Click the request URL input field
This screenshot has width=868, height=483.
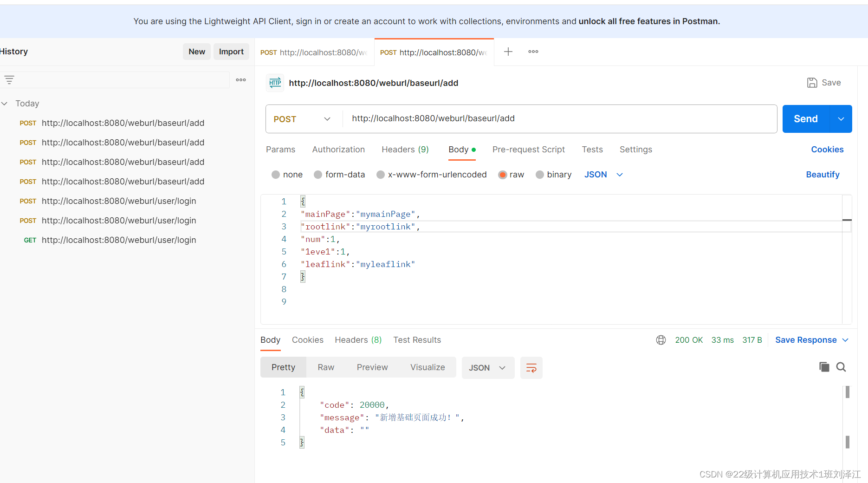(x=559, y=119)
